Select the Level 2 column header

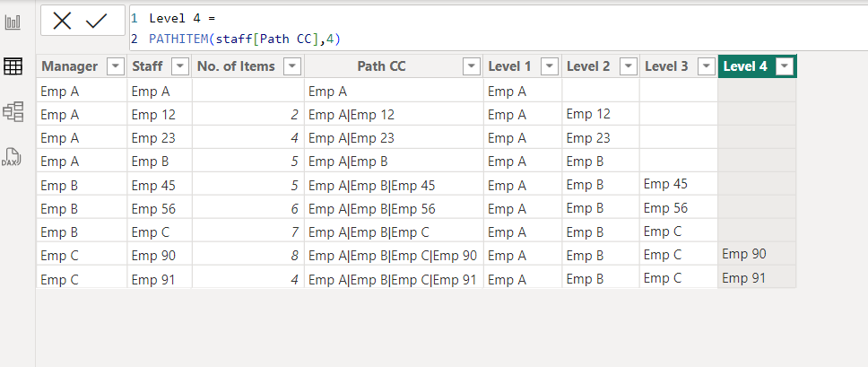point(601,66)
